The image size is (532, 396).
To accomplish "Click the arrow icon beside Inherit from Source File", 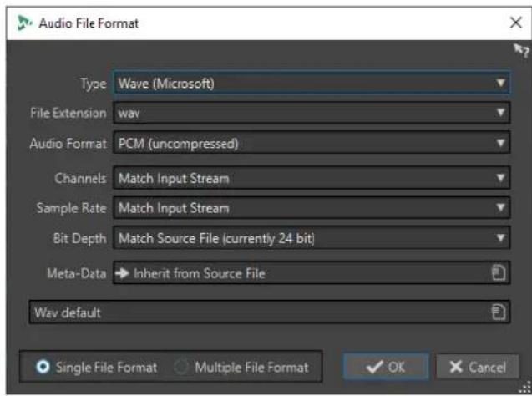I will point(122,273).
